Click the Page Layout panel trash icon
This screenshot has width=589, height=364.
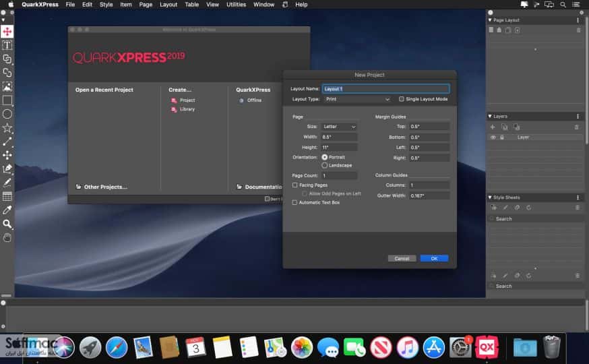click(x=578, y=30)
